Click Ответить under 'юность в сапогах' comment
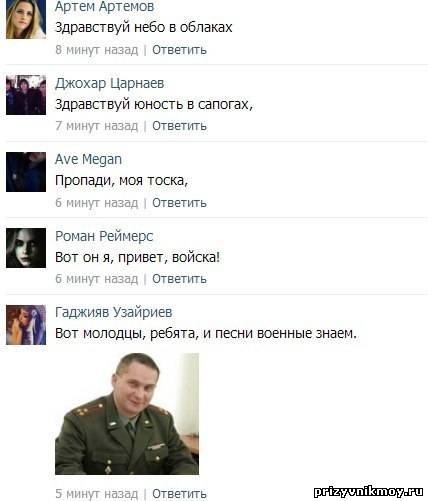This screenshot has width=428, height=501. [x=179, y=126]
